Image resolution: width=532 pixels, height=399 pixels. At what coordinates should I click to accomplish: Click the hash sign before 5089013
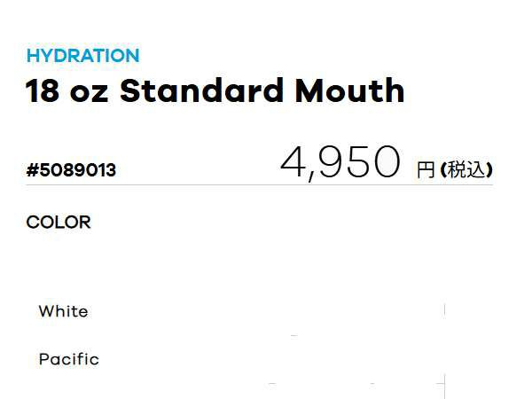[x=32, y=169]
